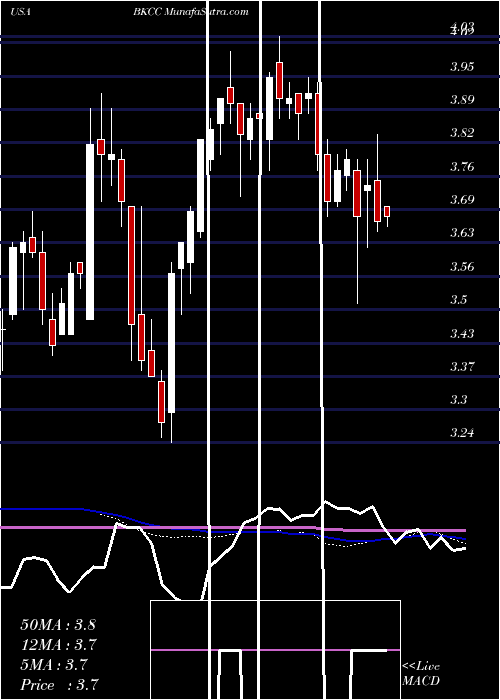This screenshot has height=700, width=500.
Task: Click the highest red candle near 3.95
Action: pos(279,80)
